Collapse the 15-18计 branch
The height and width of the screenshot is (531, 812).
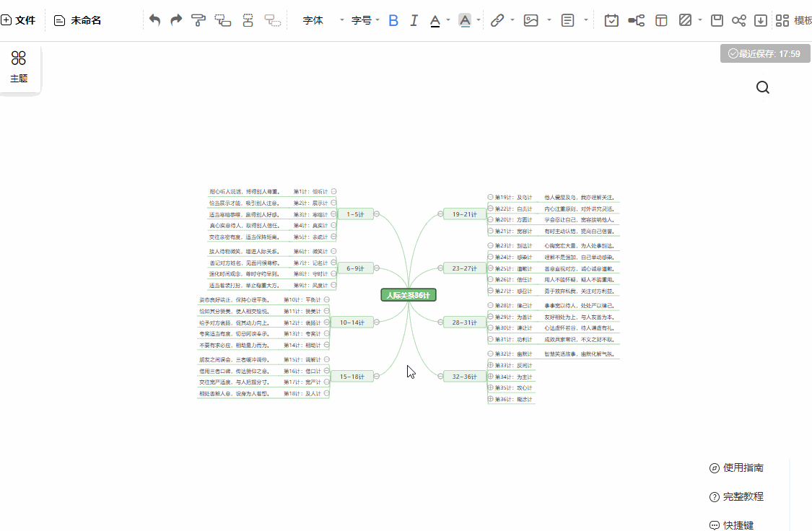(x=377, y=377)
